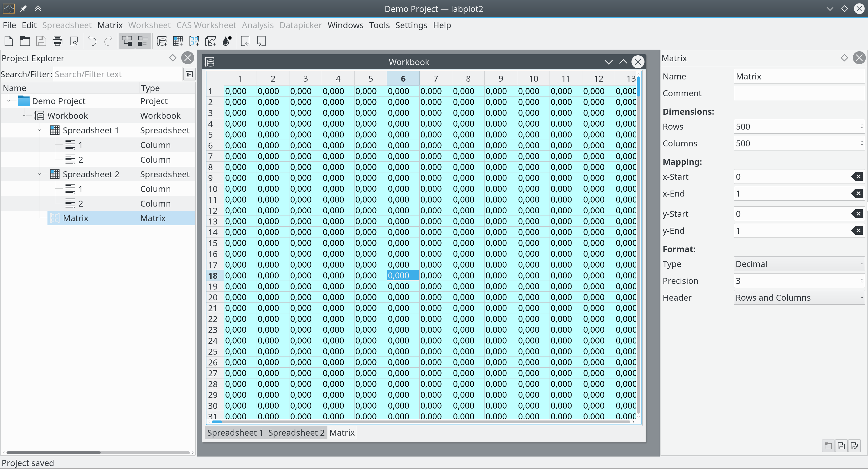Open the Format Type dropdown showing Decimal
The width and height of the screenshot is (868, 469).
799,264
